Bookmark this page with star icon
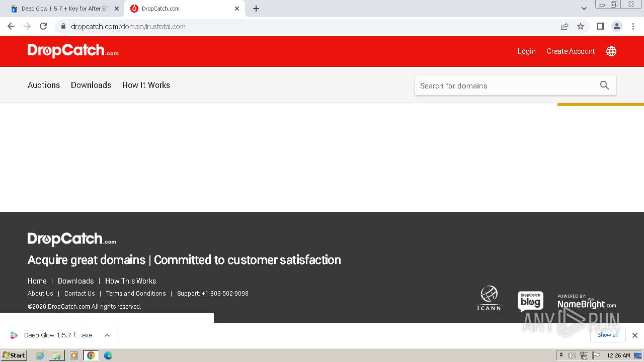The image size is (644, 362). 581,26
